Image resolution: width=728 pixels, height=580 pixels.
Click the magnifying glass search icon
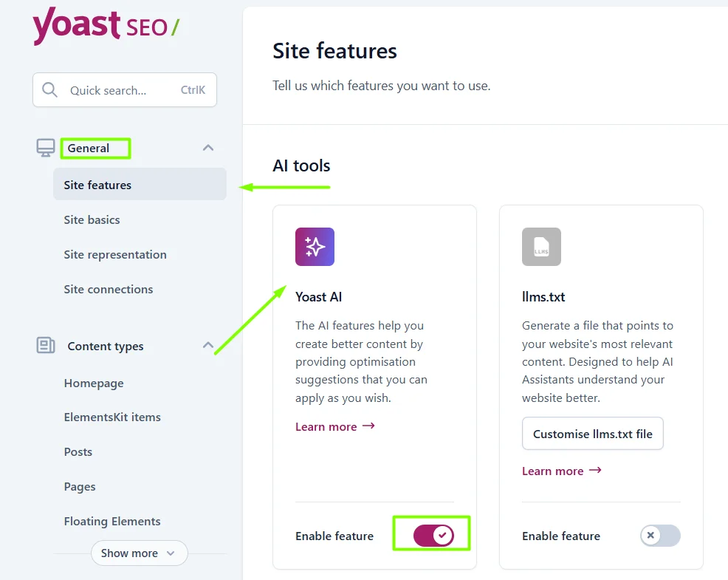(49, 89)
